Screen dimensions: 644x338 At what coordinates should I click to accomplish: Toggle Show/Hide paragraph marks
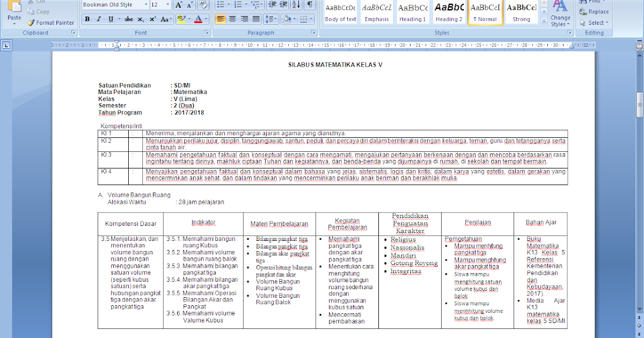click(310, 5)
